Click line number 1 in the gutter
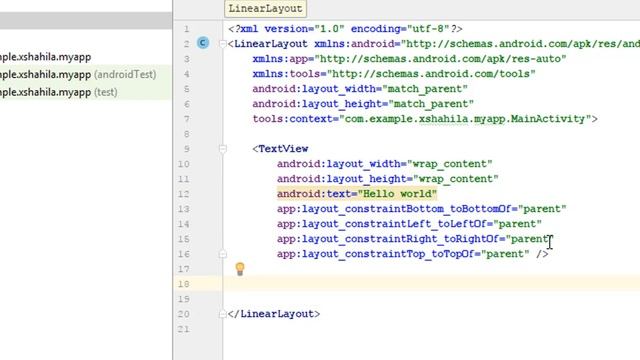The height and width of the screenshot is (360, 640). pos(187,29)
